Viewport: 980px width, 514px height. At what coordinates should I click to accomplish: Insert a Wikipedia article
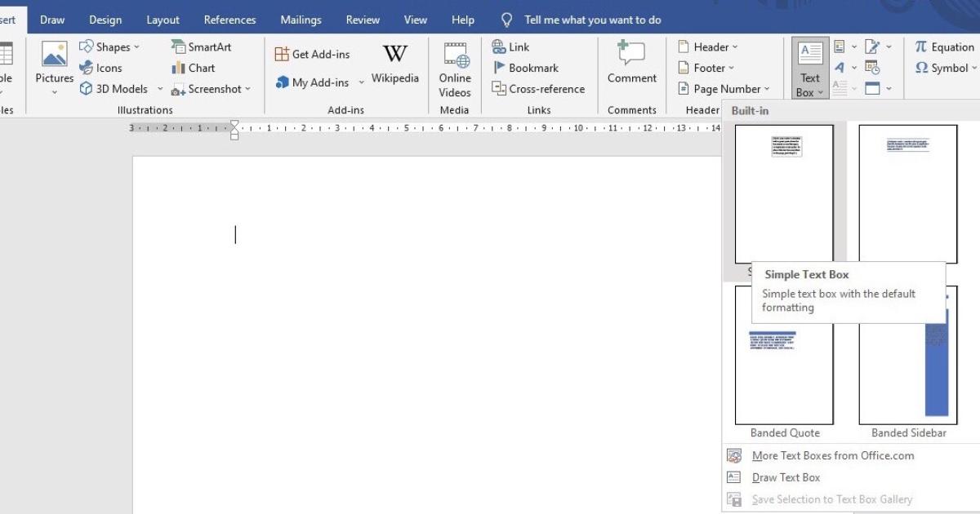click(x=394, y=64)
